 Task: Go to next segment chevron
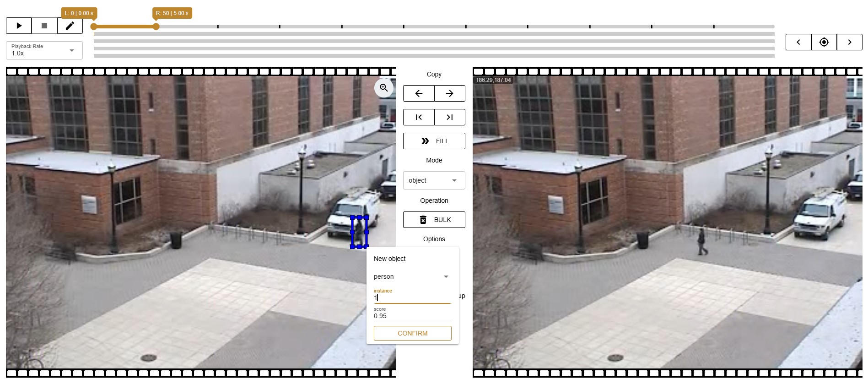pyautogui.click(x=849, y=42)
